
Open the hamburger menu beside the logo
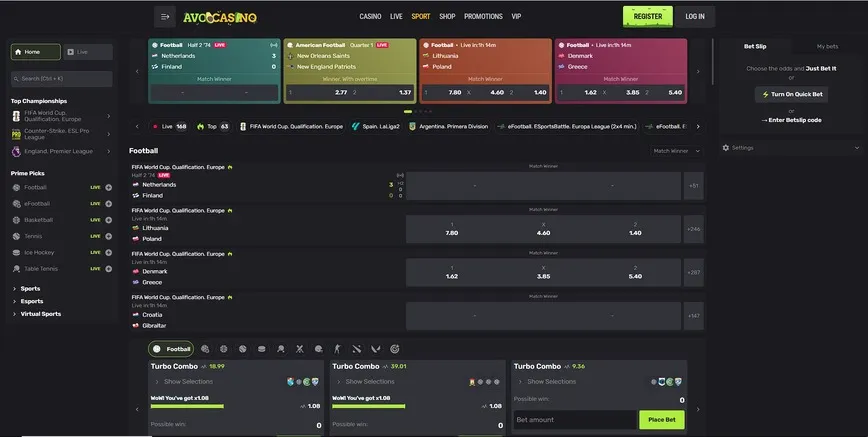pos(165,16)
